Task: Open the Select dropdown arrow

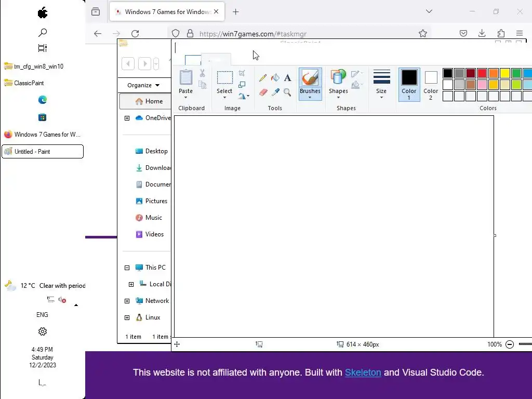Action: (x=224, y=98)
